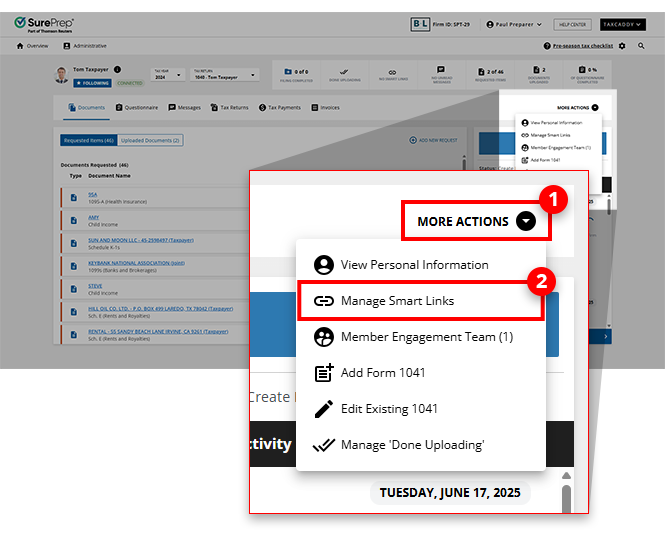Image resolution: width=665 pixels, height=537 pixels.
Task: Open the Overview nav item
Action: point(32,46)
